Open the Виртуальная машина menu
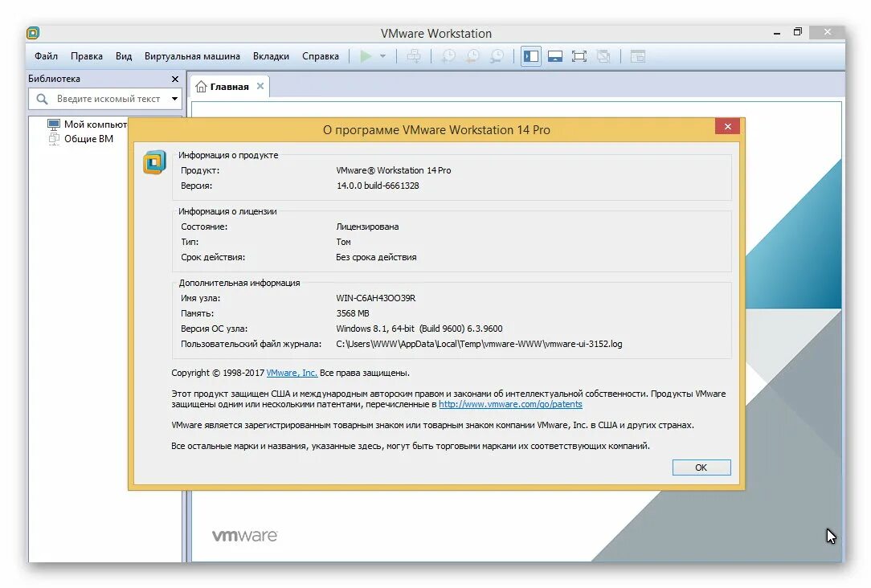The width and height of the screenshot is (871, 588). tap(192, 56)
